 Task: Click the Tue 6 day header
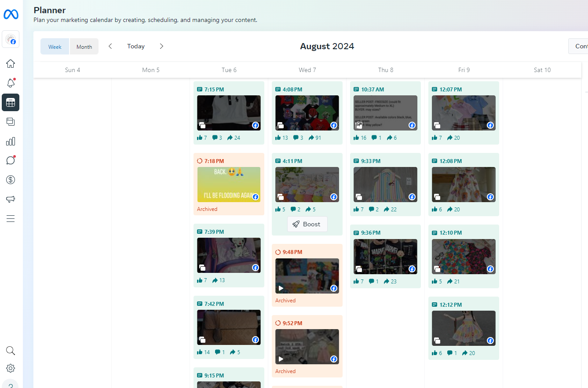(x=229, y=70)
